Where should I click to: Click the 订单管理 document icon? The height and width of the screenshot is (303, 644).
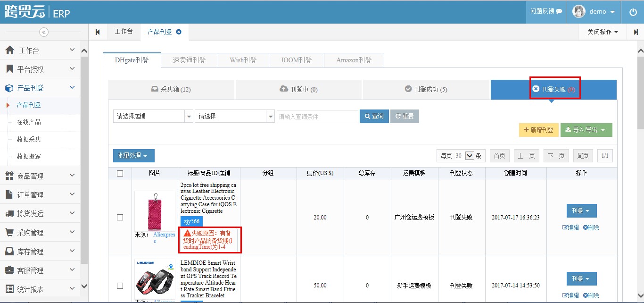9,194
